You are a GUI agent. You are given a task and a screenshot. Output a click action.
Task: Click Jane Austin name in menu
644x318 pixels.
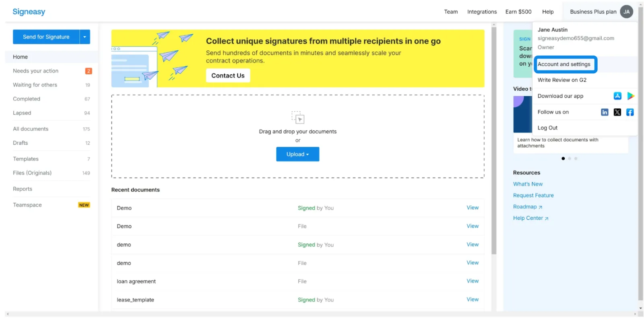click(553, 30)
